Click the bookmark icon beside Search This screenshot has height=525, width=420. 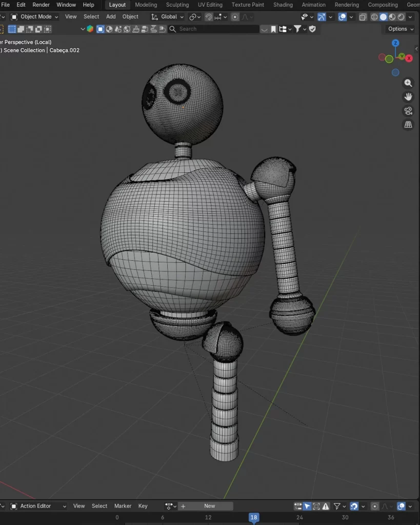tap(273, 29)
